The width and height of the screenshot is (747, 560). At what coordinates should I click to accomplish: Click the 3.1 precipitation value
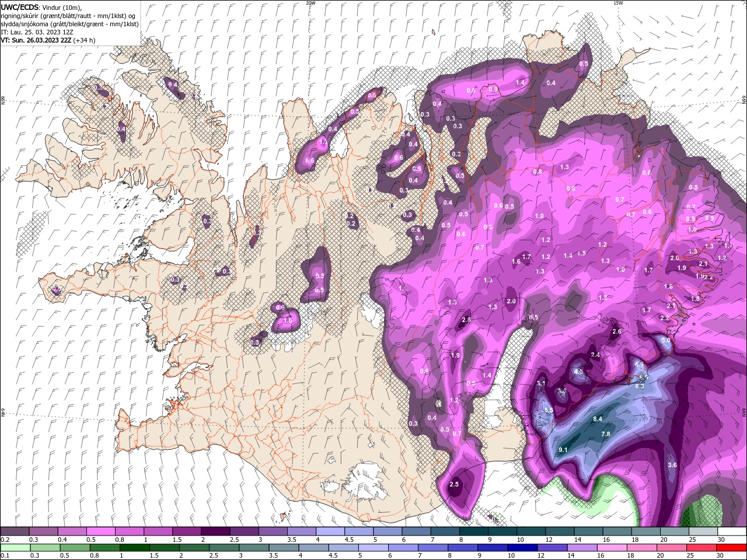(x=541, y=383)
